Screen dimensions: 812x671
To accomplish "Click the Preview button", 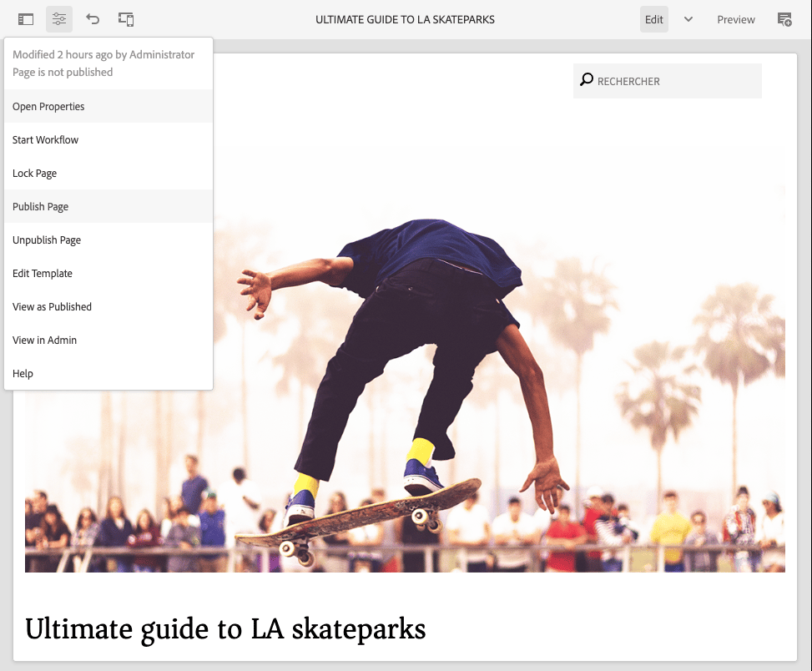I will pyautogui.click(x=735, y=18).
